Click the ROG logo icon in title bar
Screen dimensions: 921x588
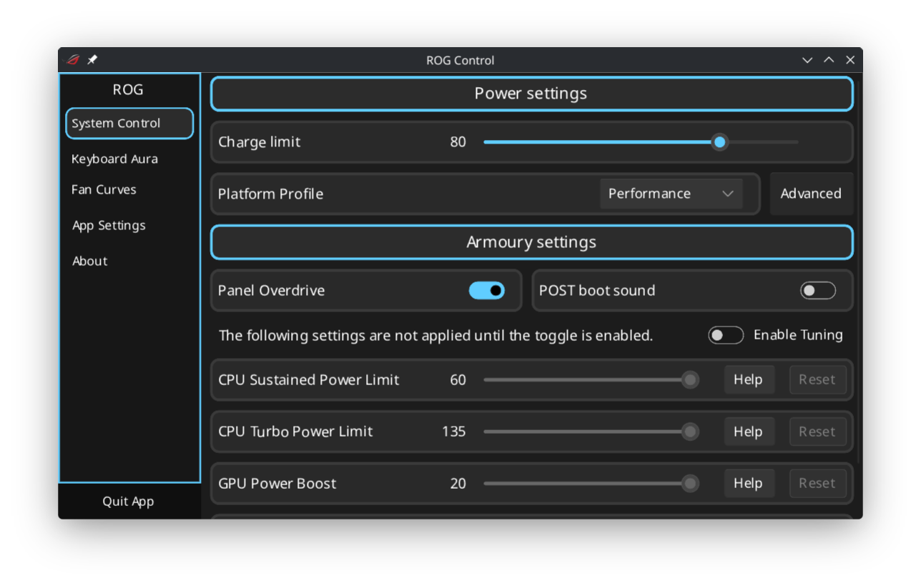pos(73,60)
